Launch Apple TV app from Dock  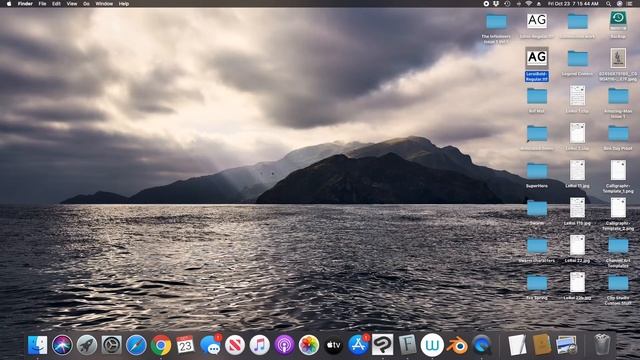click(333, 345)
